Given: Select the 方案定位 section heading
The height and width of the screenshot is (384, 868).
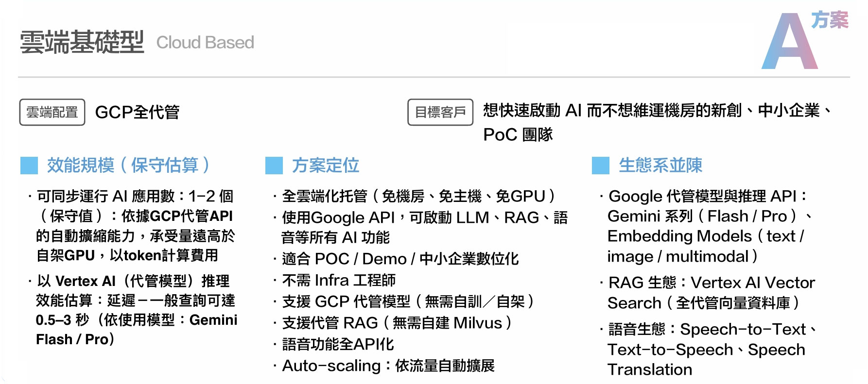Looking at the screenshot, I should 326,166.
